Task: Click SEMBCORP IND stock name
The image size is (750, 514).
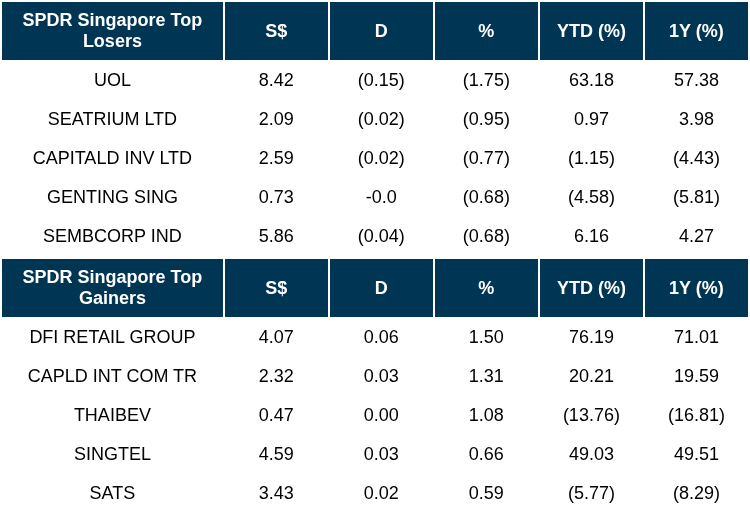Action: click(x=112, y=236)
